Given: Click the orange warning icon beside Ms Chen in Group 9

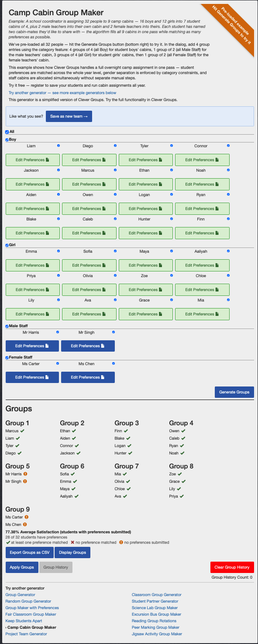Looking at the screenshot, I should [x=25, y=525].
